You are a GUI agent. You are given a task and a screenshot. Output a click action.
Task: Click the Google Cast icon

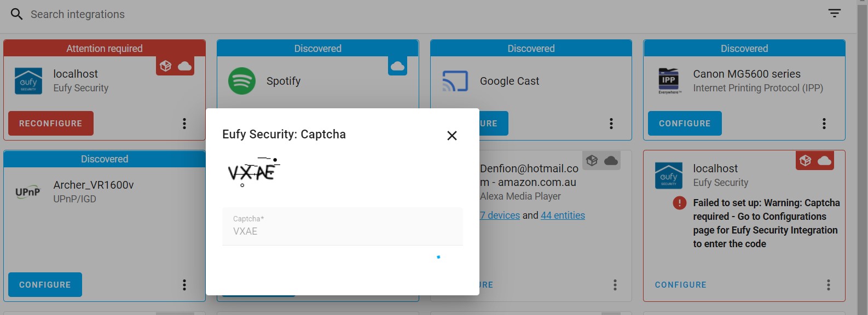[455, 81]
